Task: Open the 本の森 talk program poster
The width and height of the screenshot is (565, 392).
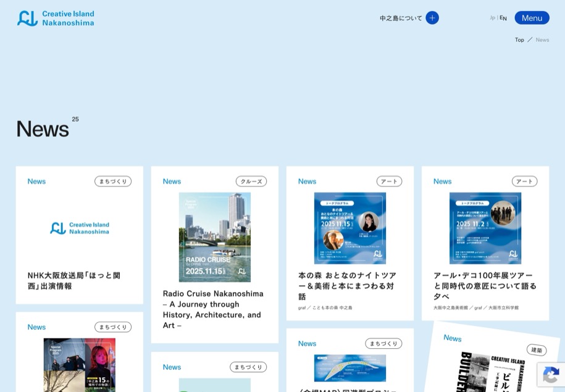Action: [350, 228]
